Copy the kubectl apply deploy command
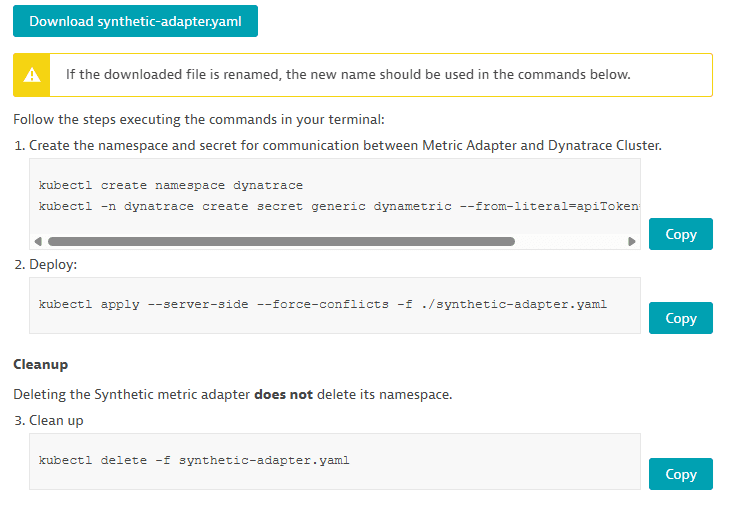 pyautogui.click(x=680, y=318)
